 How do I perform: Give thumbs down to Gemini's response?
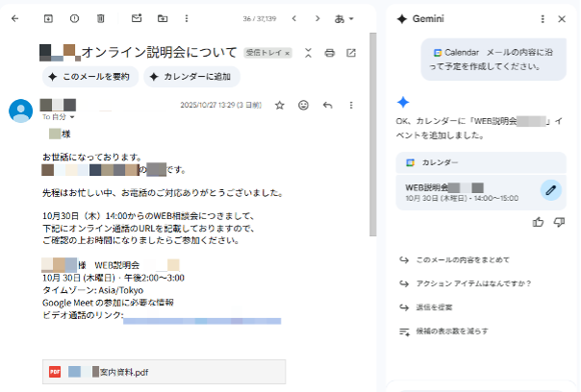point(559,222)
